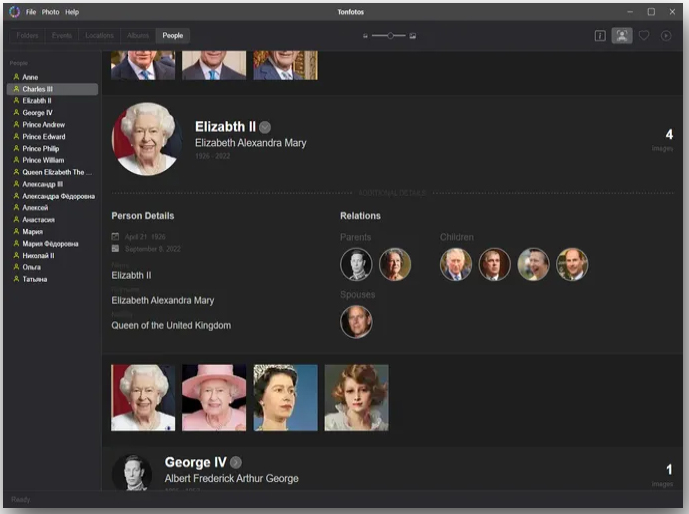The image size is (689, 514).
Task: Click the death date calendar icon
Action: tap(115, 249)
